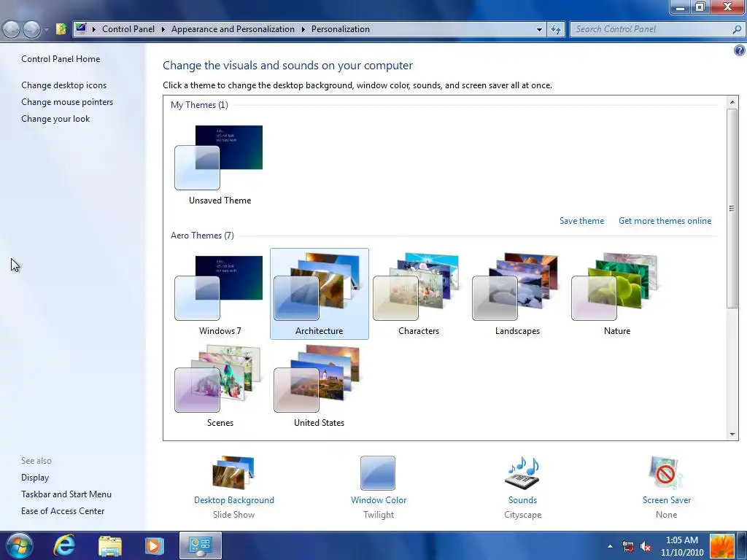747x560 pixels.
Task: Open recent pages dropdown beside Forward button
Action: point(46,29)
